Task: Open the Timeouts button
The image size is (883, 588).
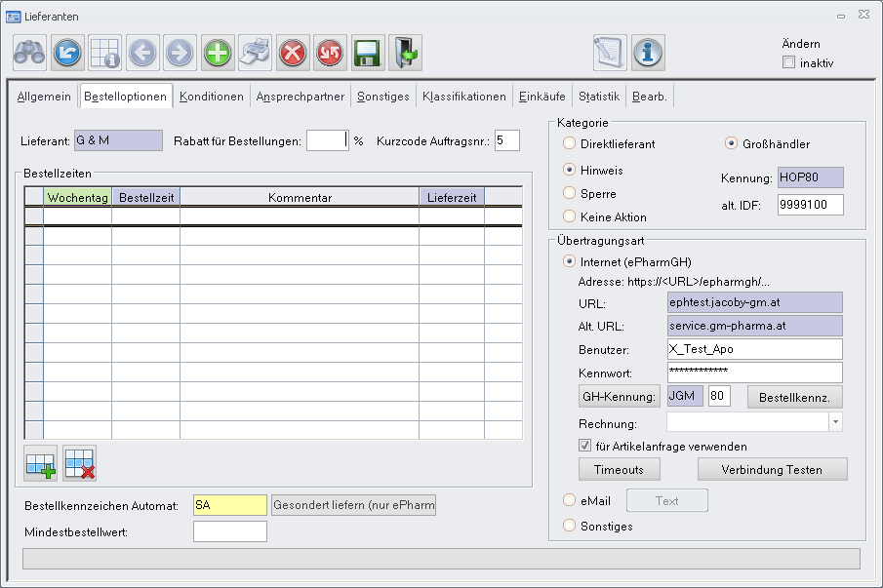Action: coord(619,470)
